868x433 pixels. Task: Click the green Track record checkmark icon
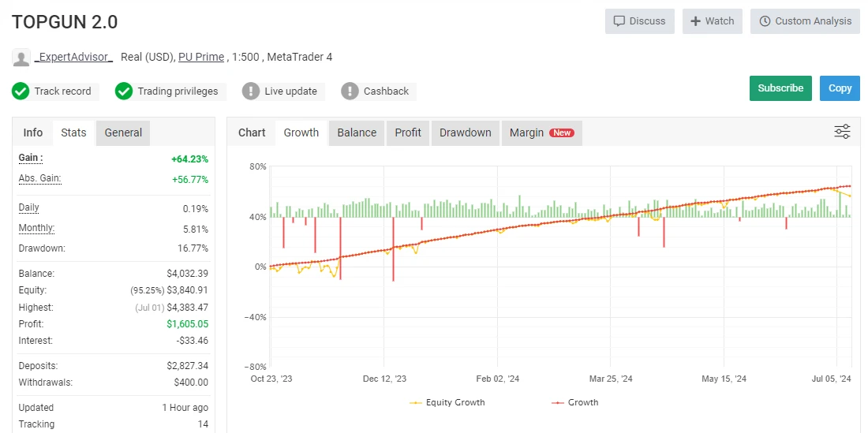coord(21,91)
